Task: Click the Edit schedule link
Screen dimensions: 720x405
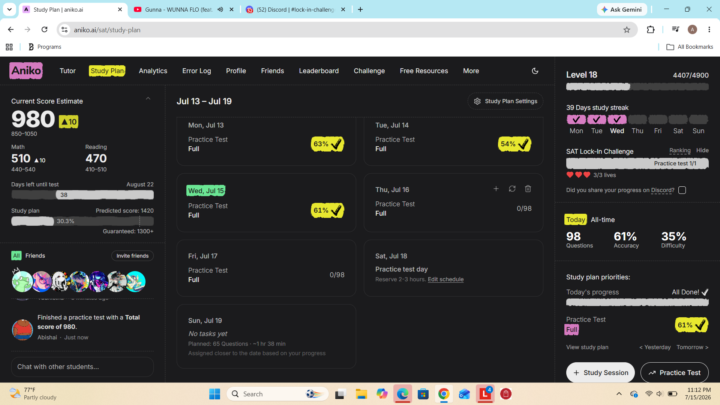Action: click(445, 279)
